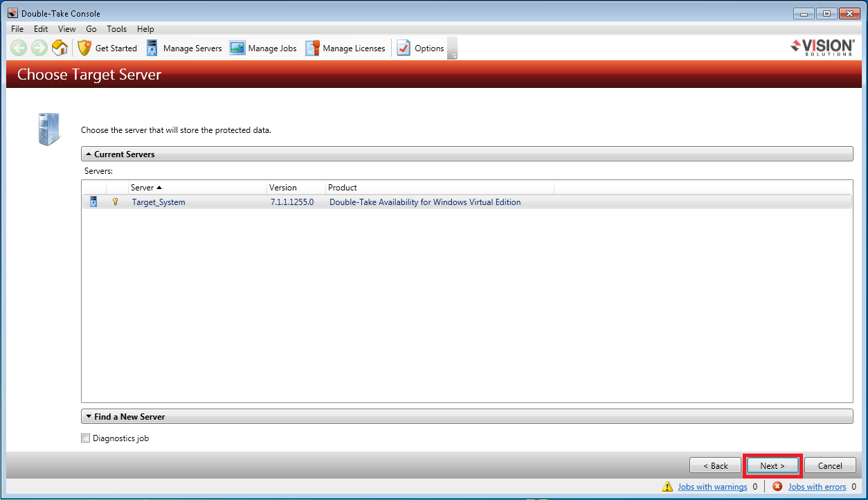The width and height of the screenshot is (868, 500).
Task: Open the toolbar overflow dropdown arrow
Action: point(453,55)
